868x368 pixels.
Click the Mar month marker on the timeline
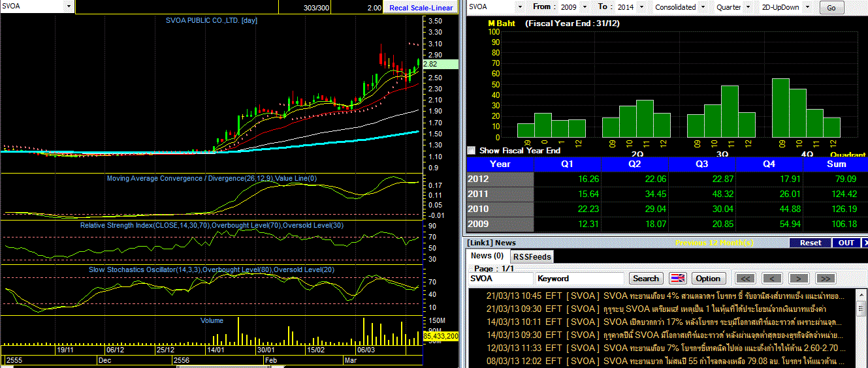(350, 360)
